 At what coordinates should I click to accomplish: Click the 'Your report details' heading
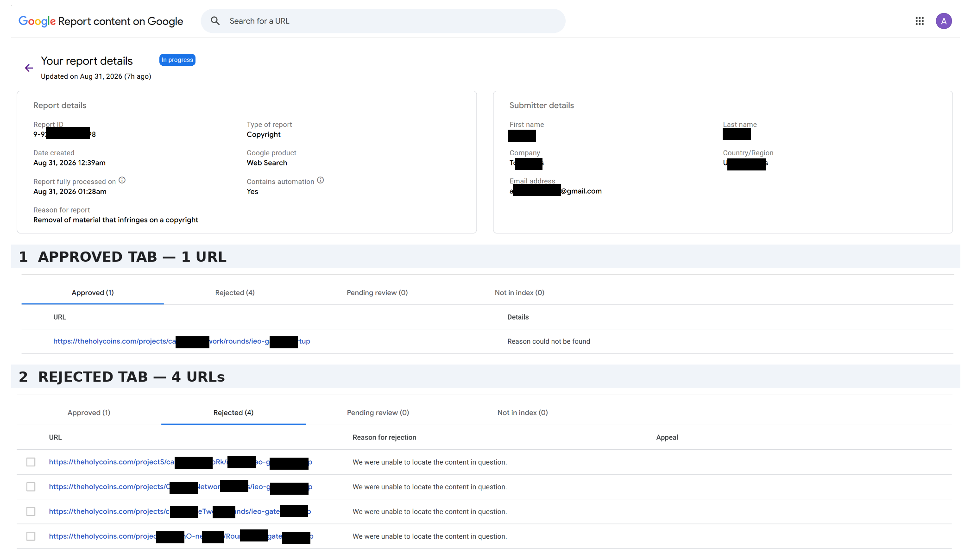pos(87,61)
